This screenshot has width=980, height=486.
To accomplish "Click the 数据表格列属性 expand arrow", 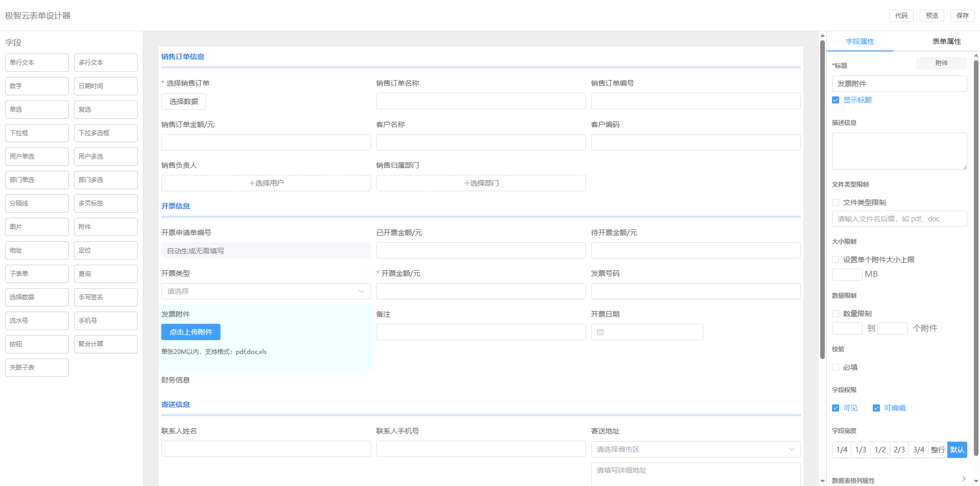I will click(x=964, y=479).
